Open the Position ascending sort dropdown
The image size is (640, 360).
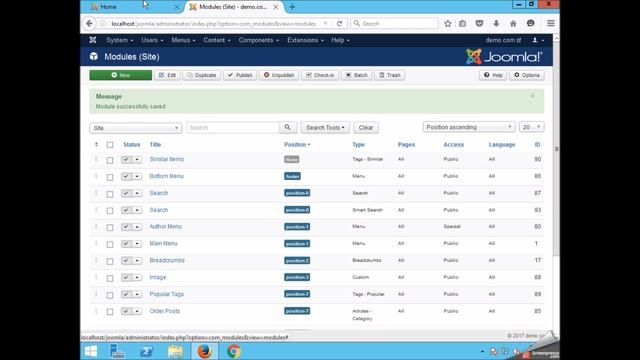point(469,127)
